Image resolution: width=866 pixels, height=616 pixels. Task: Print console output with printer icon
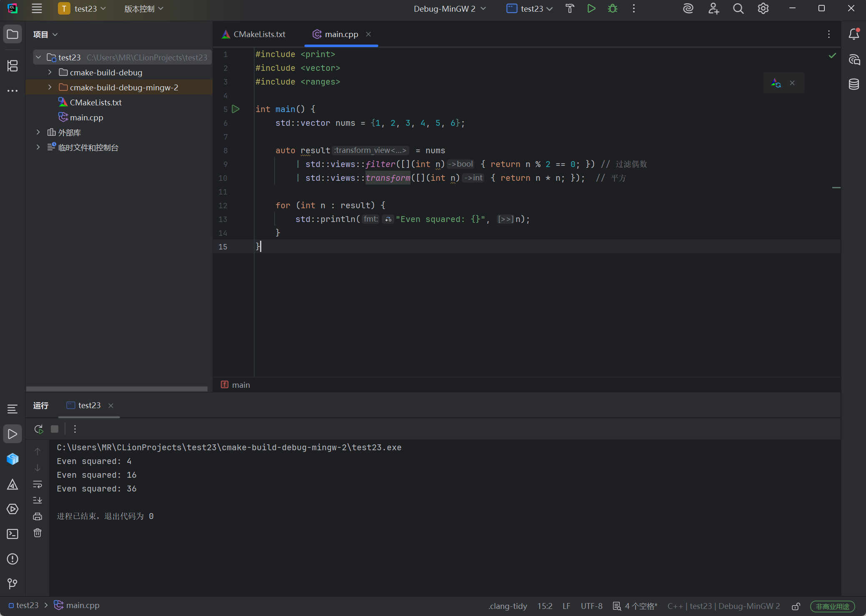[x=38, y=516]
